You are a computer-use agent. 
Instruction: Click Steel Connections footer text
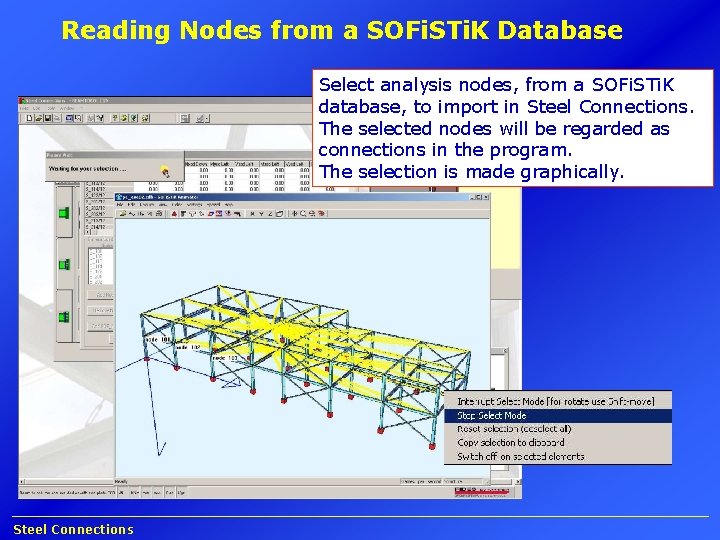[x=73, y=529]
